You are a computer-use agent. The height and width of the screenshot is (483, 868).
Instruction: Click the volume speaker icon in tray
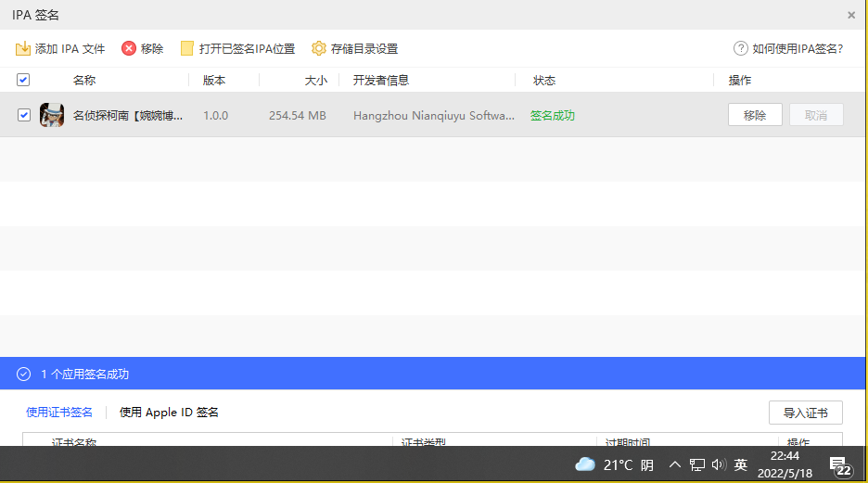coord(718,464)
